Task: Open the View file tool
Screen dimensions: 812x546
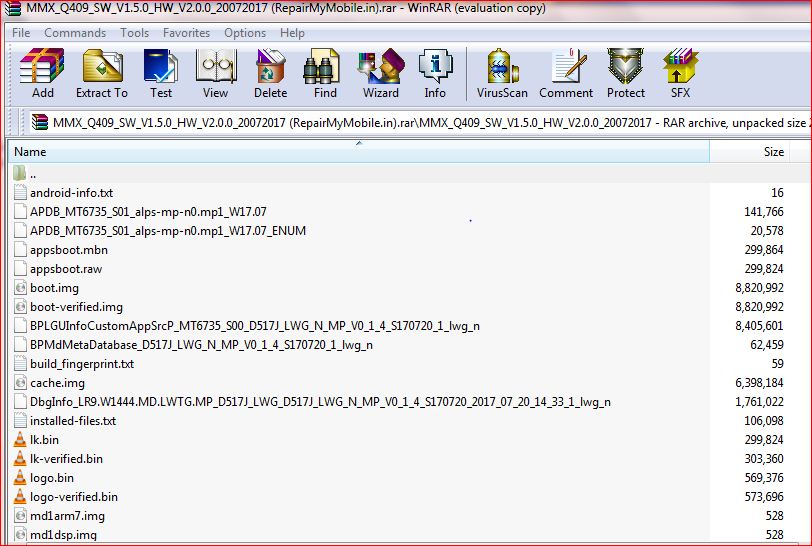Action: [215, 74]
